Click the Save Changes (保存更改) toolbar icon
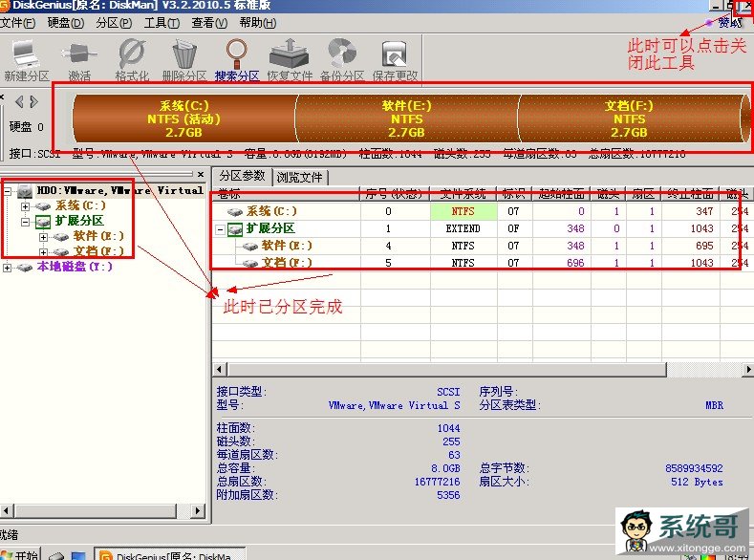Image resolution: width=754 pixels, height=560 pixels. click(x=395, y=54)
